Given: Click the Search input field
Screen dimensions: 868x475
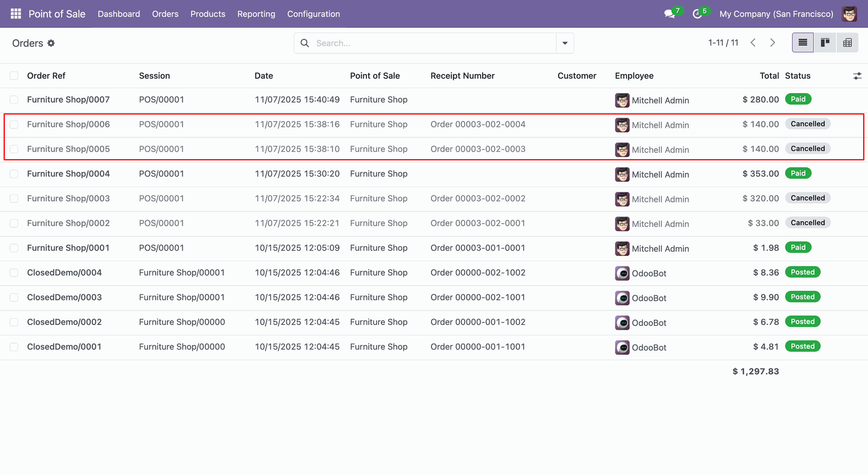Looking at the screenshot, I should [429, 43].
